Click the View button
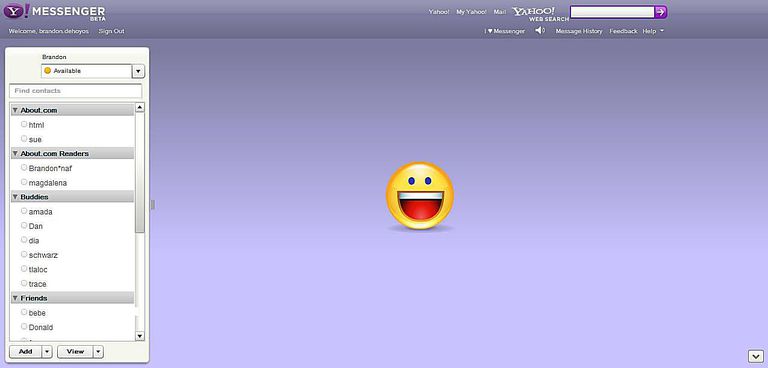Screen dimensions: 768x368 (x=75, y=352)
